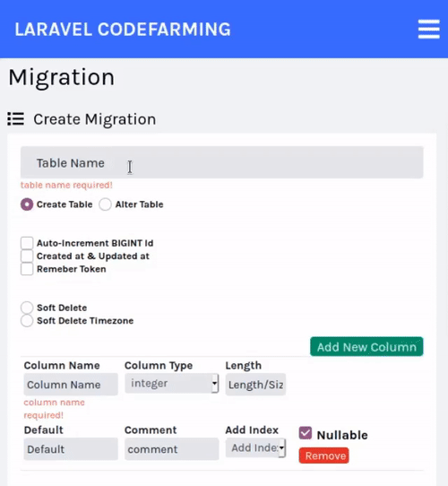Focus the Column Name input
The image size is (448, 486).
point(71,385)
